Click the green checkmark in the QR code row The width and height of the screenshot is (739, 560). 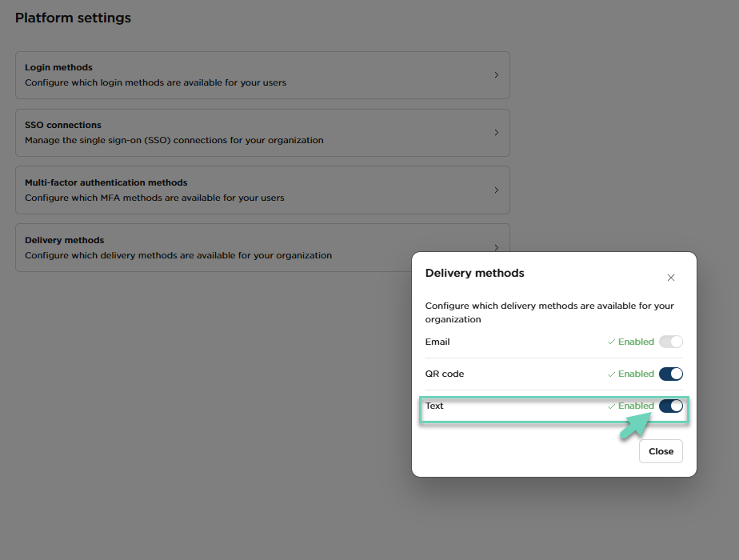coord(611,374)
